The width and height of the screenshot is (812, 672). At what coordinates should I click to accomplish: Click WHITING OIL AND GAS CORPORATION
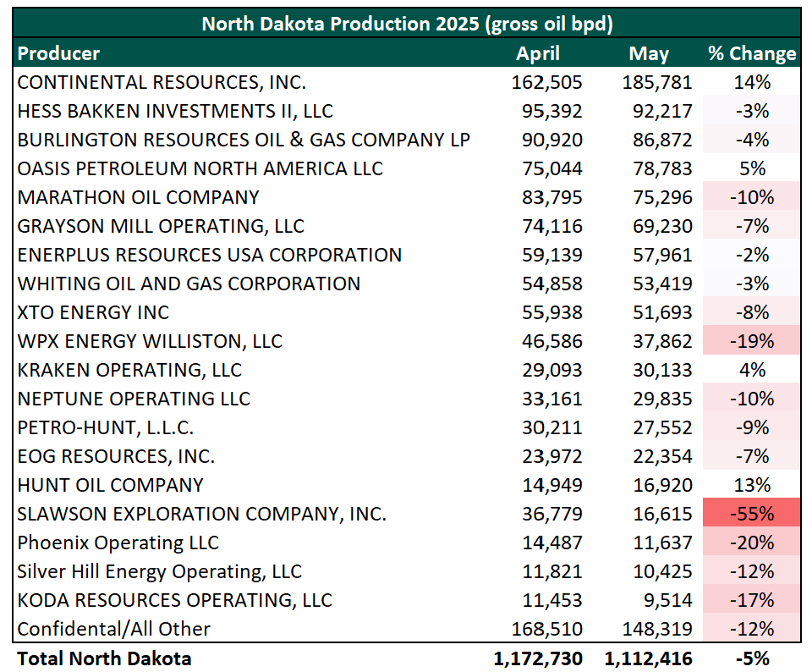coord(189,284)
